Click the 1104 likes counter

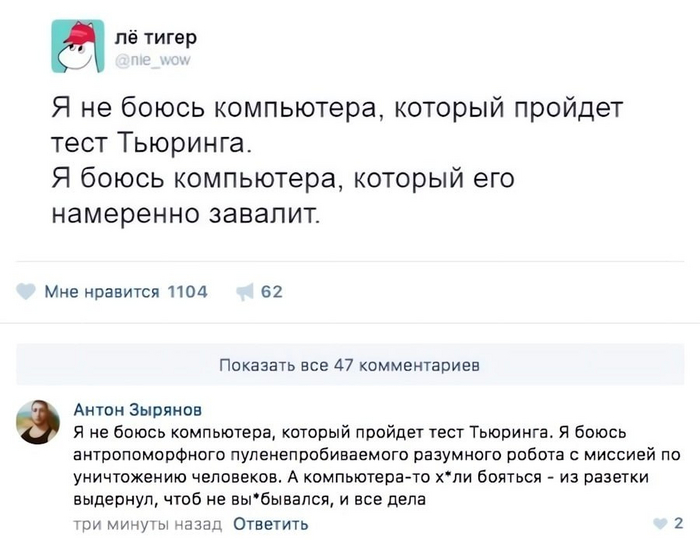pyautogui.click(x=188, y=291)
